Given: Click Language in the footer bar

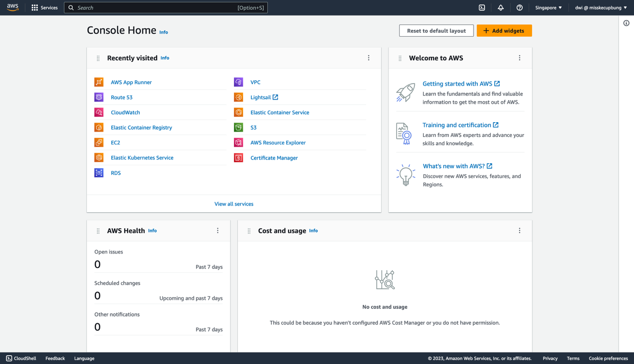Looking at the screenshot, I should (84, 358).
